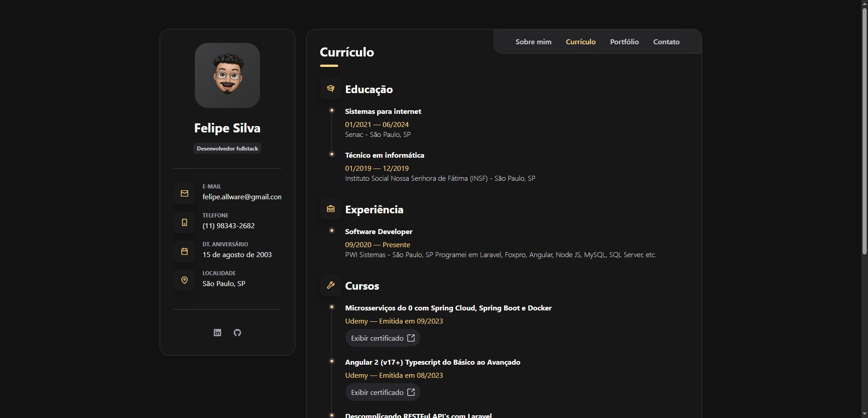Click Udemy — Emitida em 09/2023 text
The width and height of the screenshot is (868, 418).
pyautogui.click(x=394, y=321)
